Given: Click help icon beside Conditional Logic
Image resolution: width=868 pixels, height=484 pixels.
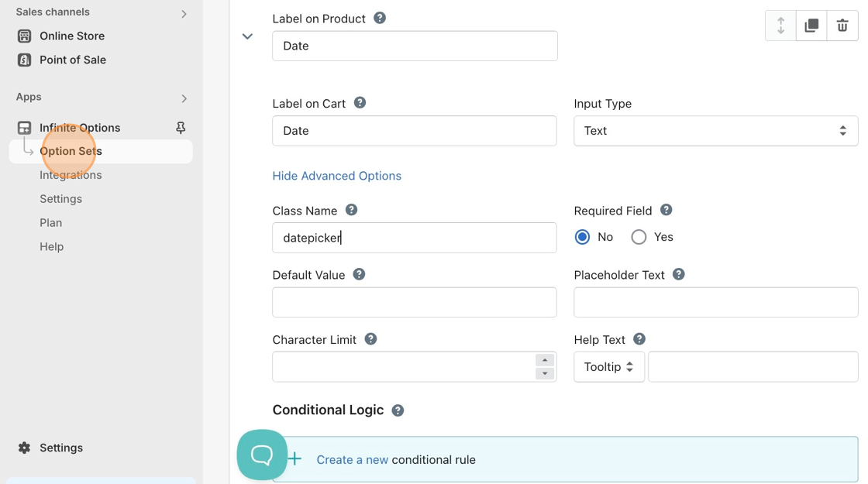Looking at the screenshot, I should [x=398, y=410].
